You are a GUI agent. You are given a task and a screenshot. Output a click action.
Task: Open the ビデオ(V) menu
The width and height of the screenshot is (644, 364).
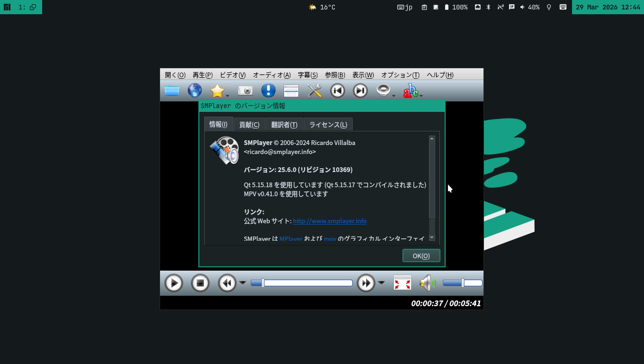pyautogui.click(x=233, y=75)
